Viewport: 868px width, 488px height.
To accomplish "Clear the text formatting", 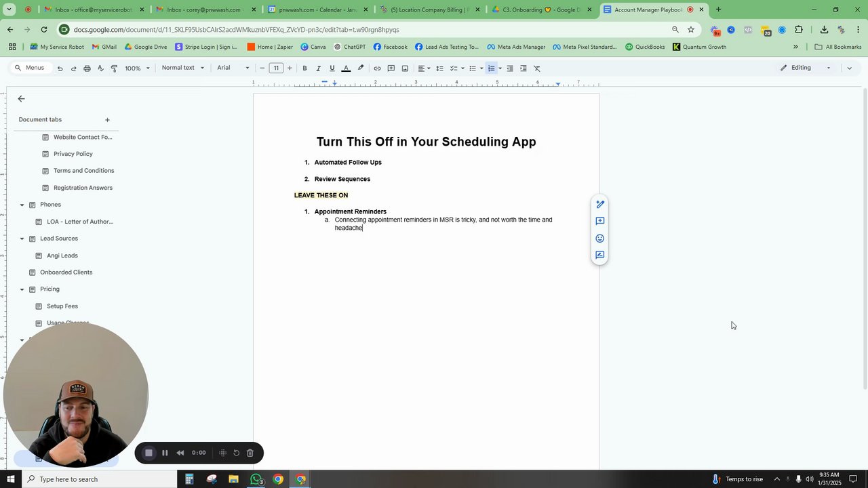I will point(537,68).
